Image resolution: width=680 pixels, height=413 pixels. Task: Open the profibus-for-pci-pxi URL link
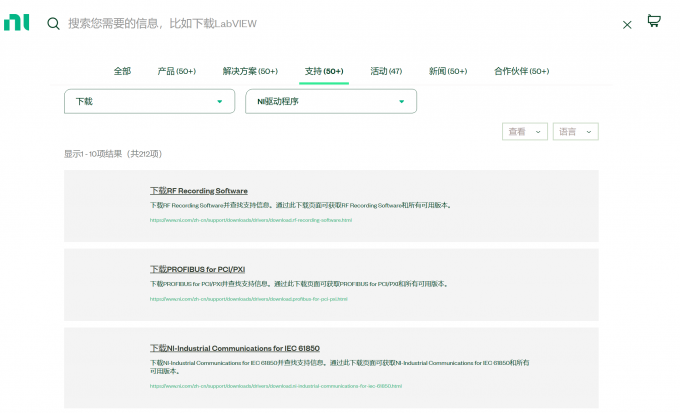(248, 299)
